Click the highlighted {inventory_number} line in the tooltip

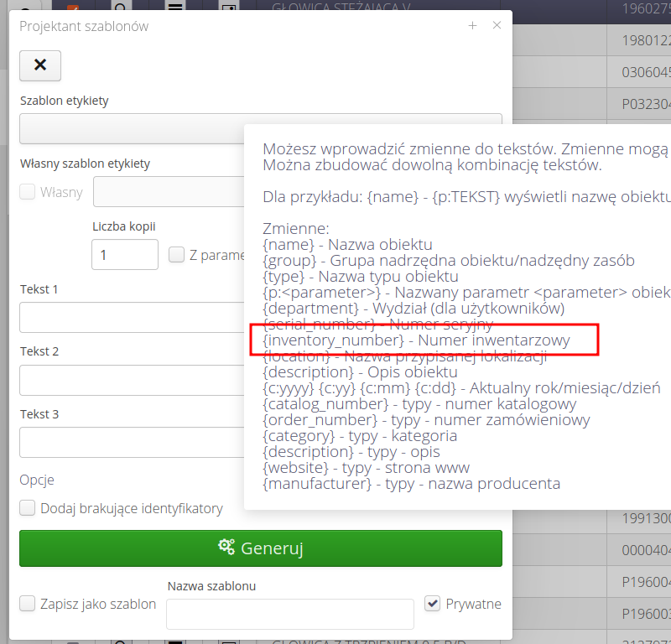click(416, 340)
